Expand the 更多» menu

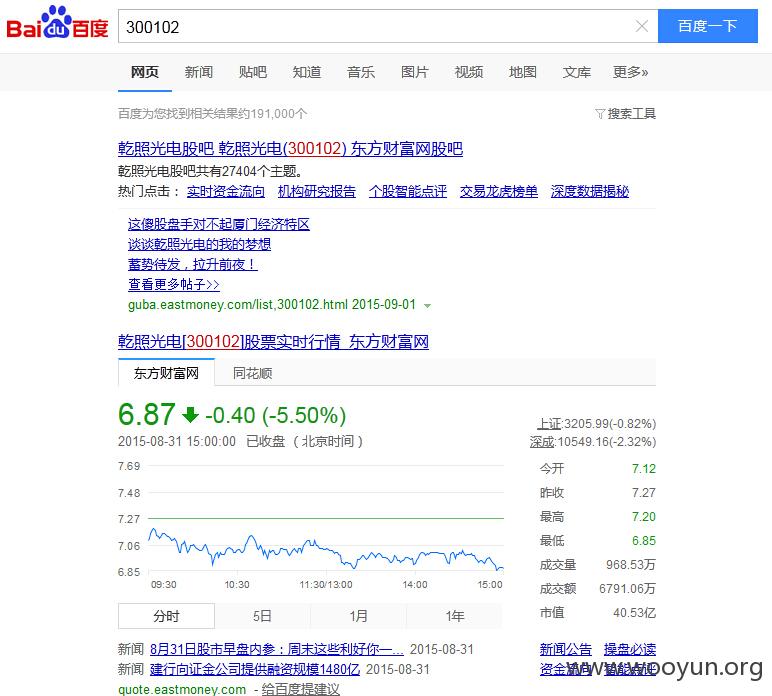click(630, 72)
